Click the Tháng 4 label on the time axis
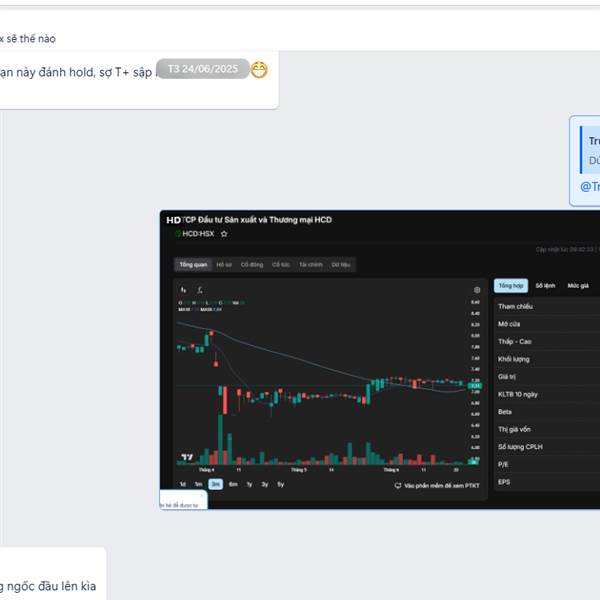The image size is (600, 600). [x=207, y=470]
